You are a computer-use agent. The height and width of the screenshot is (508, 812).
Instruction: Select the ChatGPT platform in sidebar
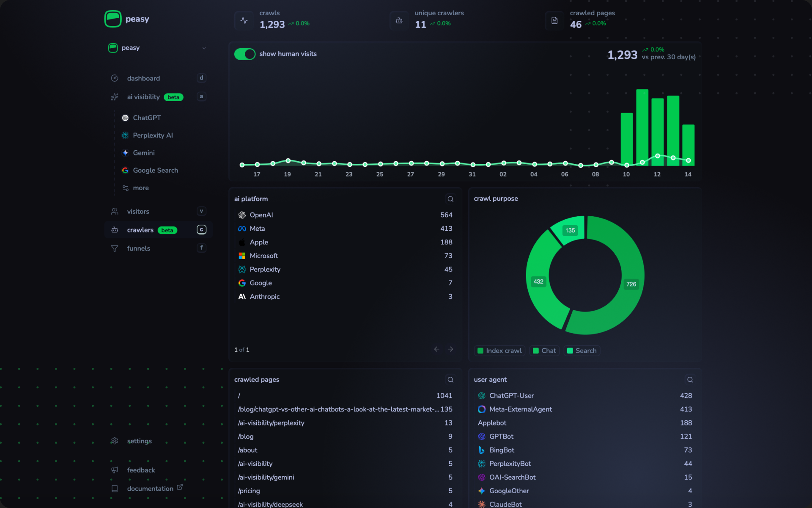click(146, 118)
